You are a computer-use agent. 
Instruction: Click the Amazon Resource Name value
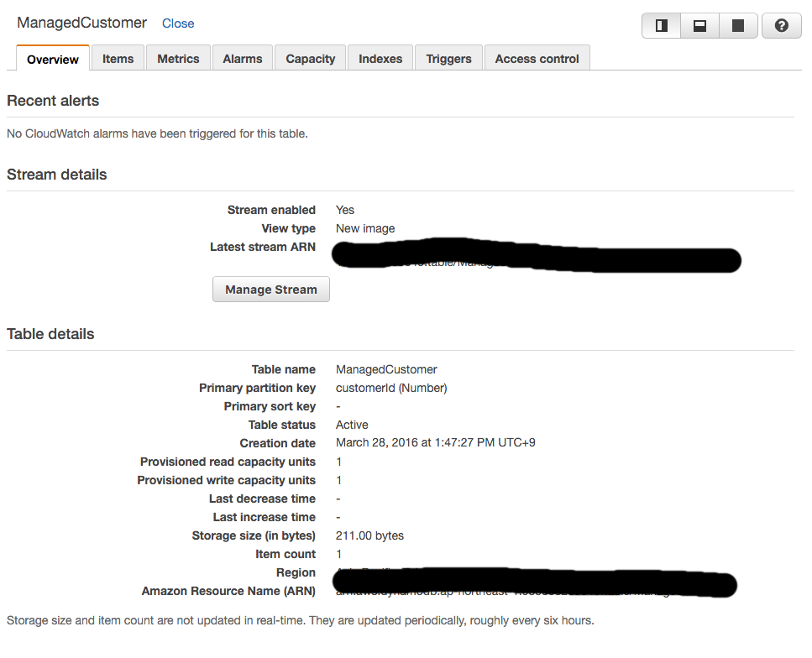click(536, 585)
